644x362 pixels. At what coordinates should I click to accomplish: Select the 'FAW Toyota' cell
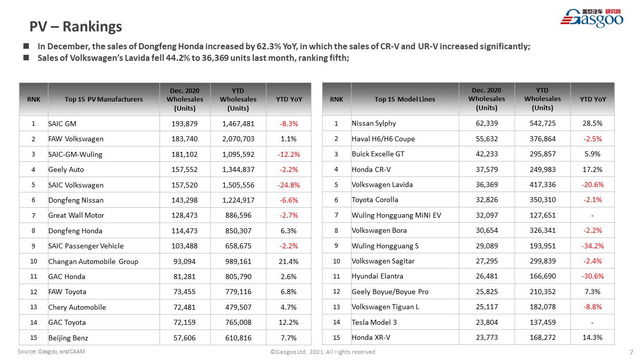[x=104, y=292]
